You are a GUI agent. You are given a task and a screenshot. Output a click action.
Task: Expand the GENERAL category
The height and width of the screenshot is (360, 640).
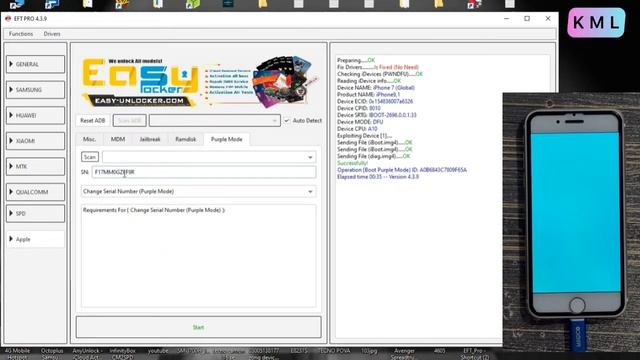click(36, 64)
